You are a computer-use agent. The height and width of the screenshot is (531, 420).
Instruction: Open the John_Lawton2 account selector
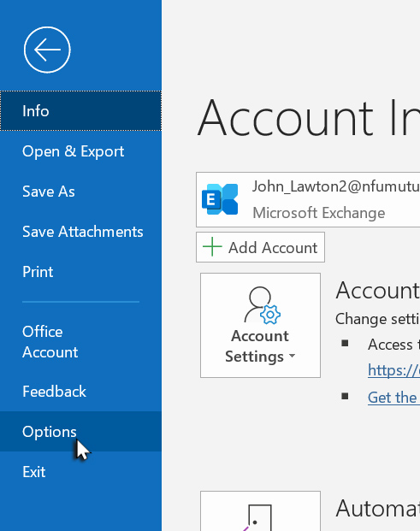click(x=308, y=199)
